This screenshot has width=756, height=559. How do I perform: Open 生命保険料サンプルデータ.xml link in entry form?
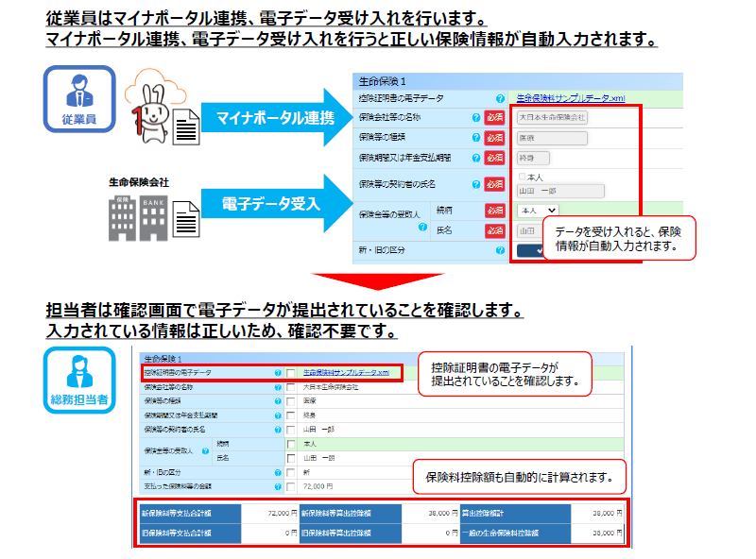pos(571,98)
